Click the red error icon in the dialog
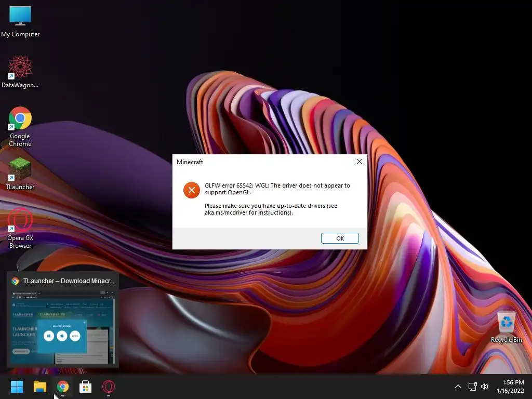 click(192, 190)
